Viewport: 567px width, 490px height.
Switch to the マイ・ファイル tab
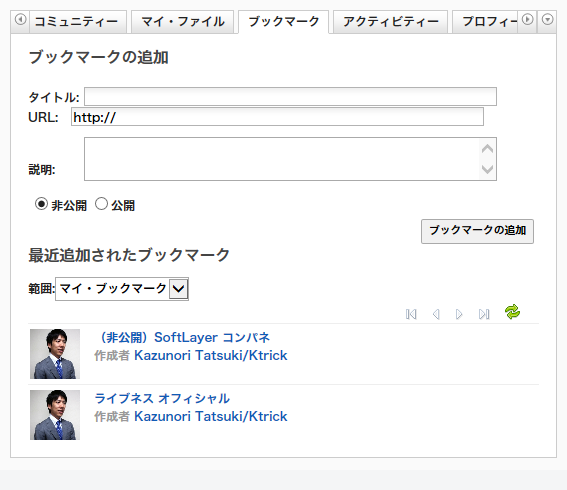click(x=183, y=22)
